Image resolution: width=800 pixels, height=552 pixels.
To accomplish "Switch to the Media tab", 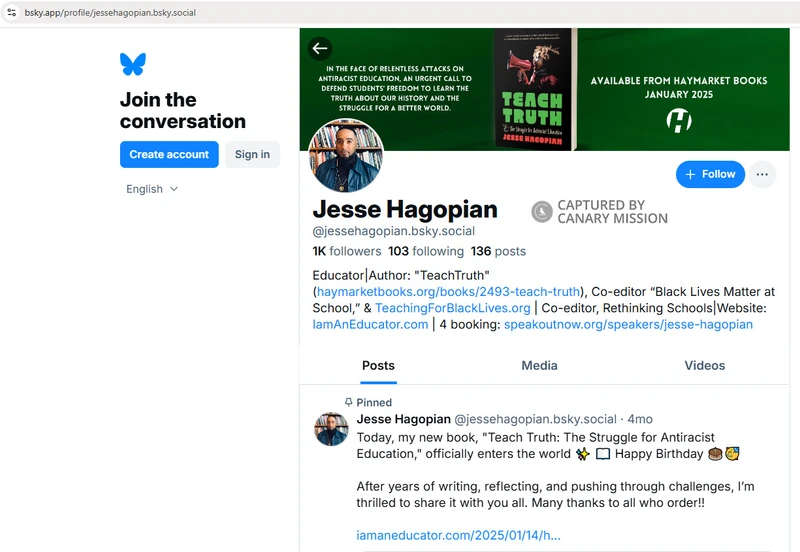I will tap(539, 366).
